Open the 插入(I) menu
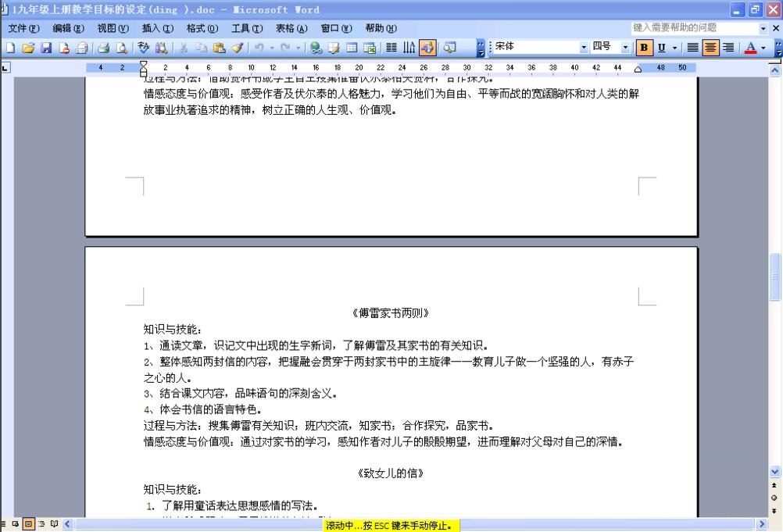The width and height of the screenshot is (783, 532). [x=158, y=28]
